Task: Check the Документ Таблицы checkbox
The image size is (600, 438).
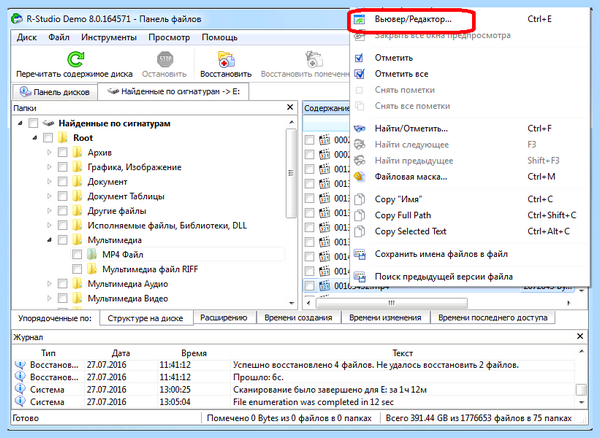Action: click(62, 196)
